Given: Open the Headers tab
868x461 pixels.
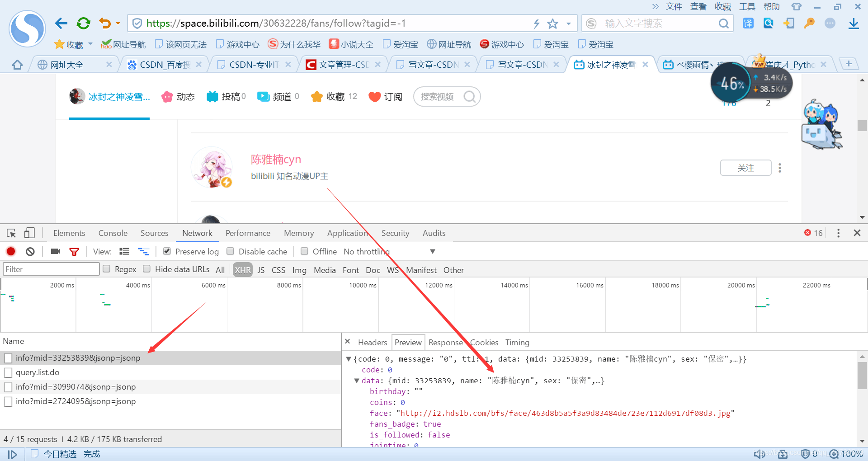Looking at the screenshot, I should pos(373,343).
